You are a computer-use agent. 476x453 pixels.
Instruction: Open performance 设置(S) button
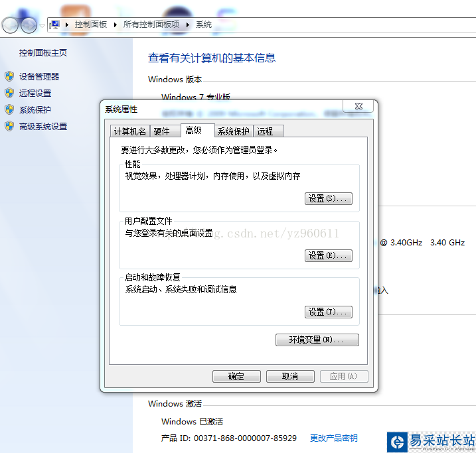point(329,198)
